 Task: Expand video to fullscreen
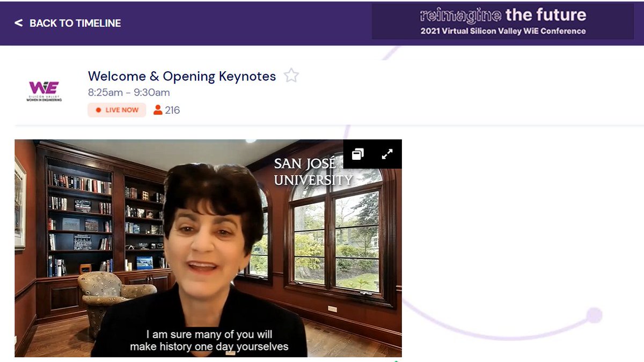click(387, 154)
